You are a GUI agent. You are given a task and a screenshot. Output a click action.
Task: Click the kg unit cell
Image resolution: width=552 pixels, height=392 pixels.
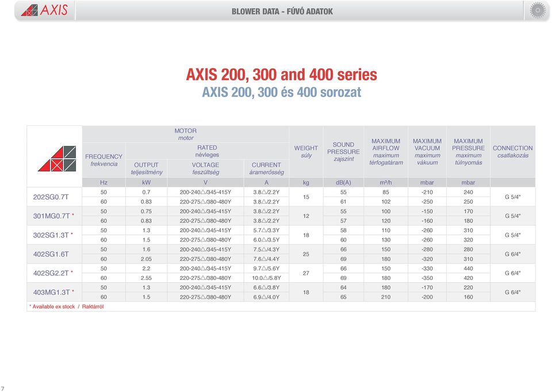(306, 182)
